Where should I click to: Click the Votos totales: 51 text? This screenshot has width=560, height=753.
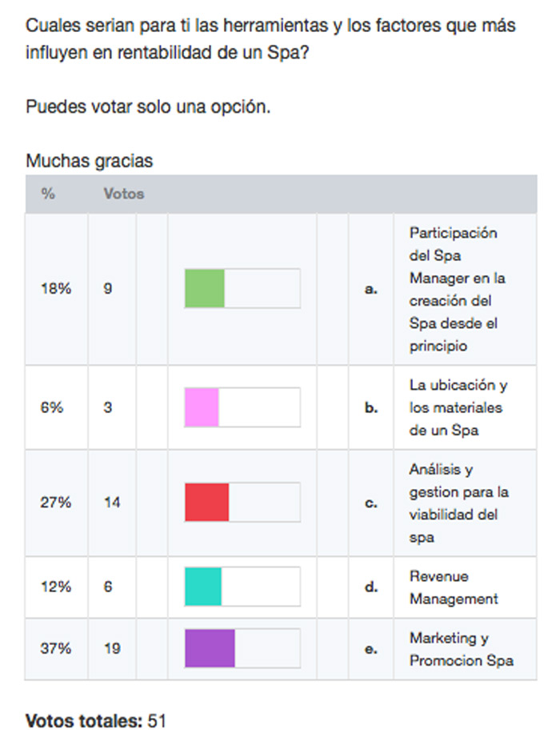(x=95, y=721)
